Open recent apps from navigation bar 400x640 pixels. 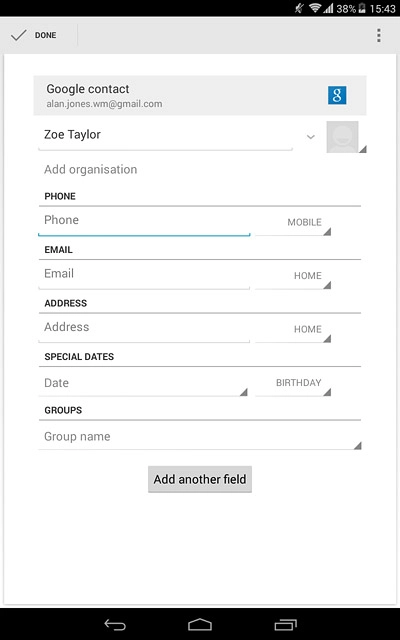point(286,624)
